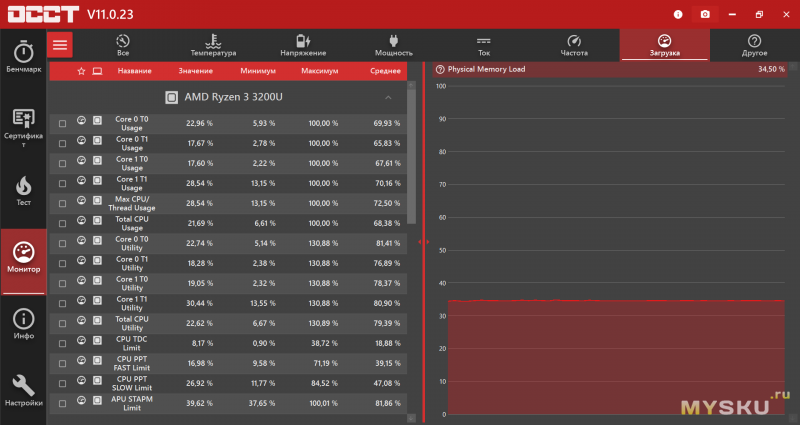Click chip icon in Core 0 T1 Usage row
Image resolution: width=800 pixels, height=425 pixels.
coord(97,140)
